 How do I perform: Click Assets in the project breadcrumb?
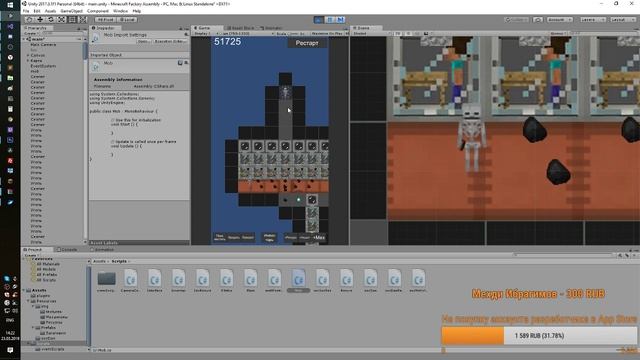click(99, 261)
